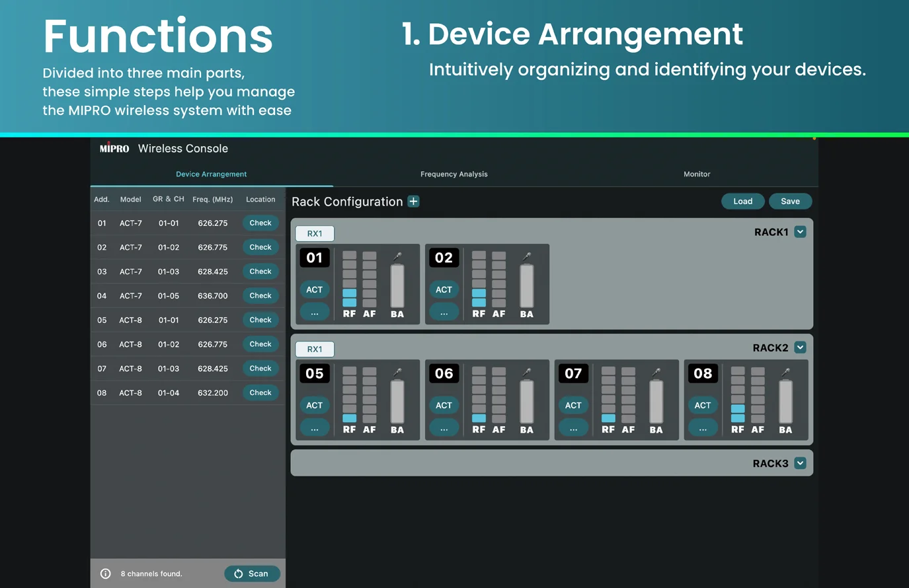Toggle the ACT button on channel 01
909x588 pixels.
315,289
